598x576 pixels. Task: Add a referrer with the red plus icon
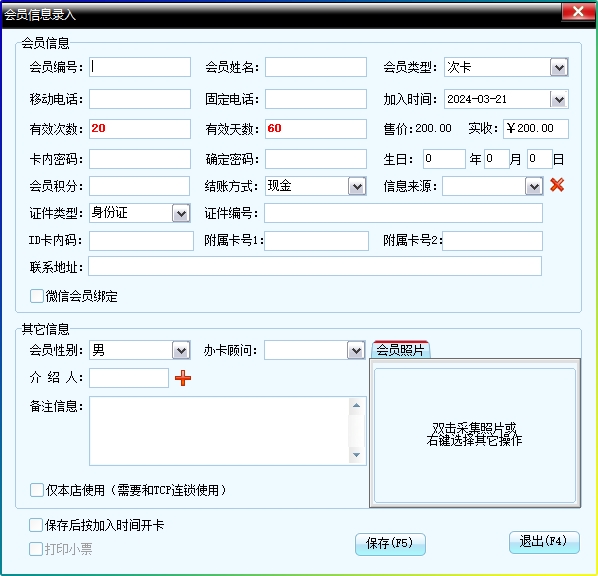(183, 378)
